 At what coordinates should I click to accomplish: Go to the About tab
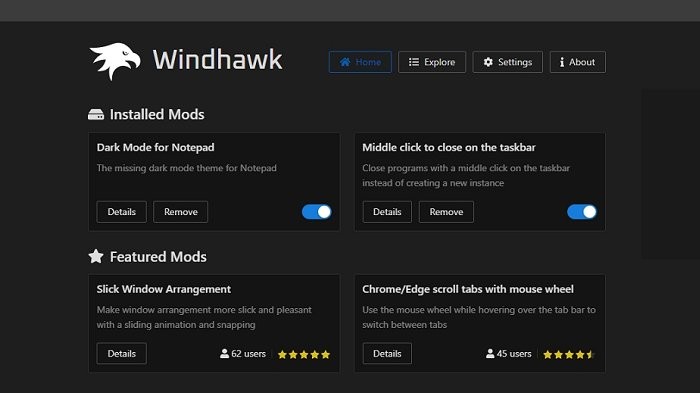coord(578,62)
